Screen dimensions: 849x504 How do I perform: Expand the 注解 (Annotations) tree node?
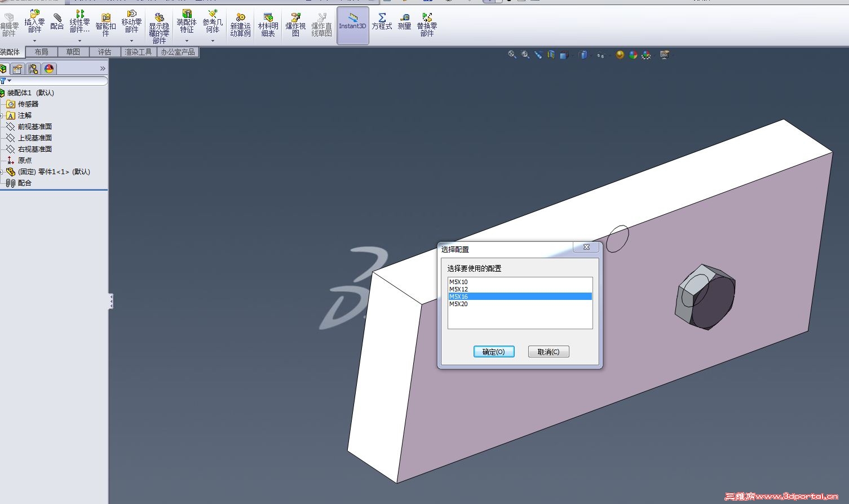click(x=2, y=116)
